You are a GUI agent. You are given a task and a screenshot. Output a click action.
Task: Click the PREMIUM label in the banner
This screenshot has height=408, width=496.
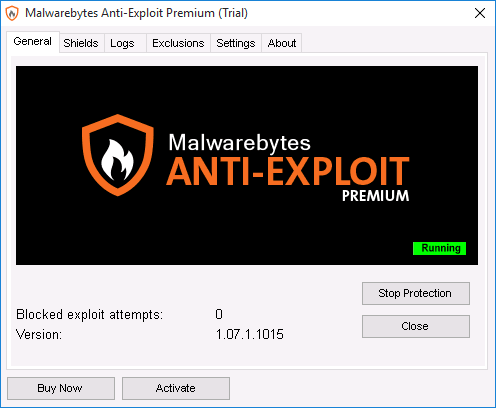(376, 196)
